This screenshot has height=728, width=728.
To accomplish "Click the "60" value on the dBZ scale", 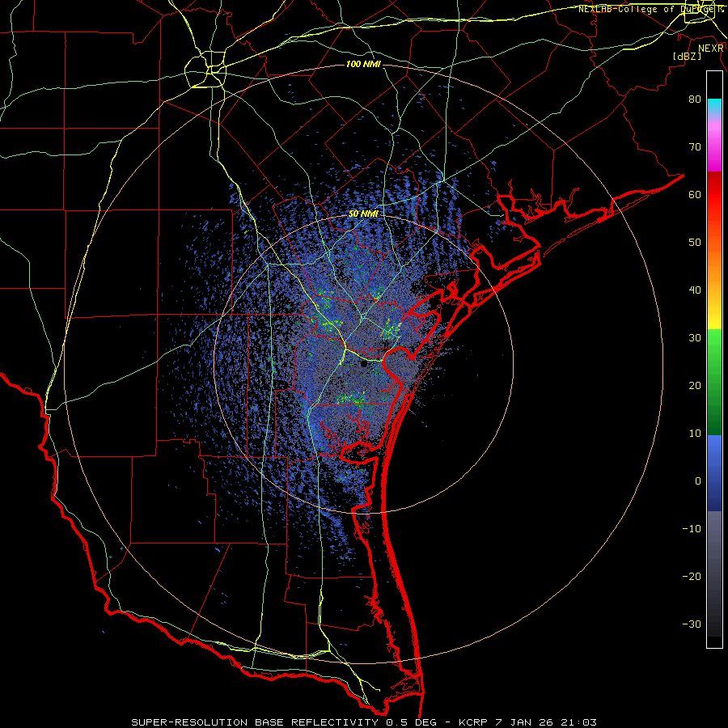I will point(695,195).
